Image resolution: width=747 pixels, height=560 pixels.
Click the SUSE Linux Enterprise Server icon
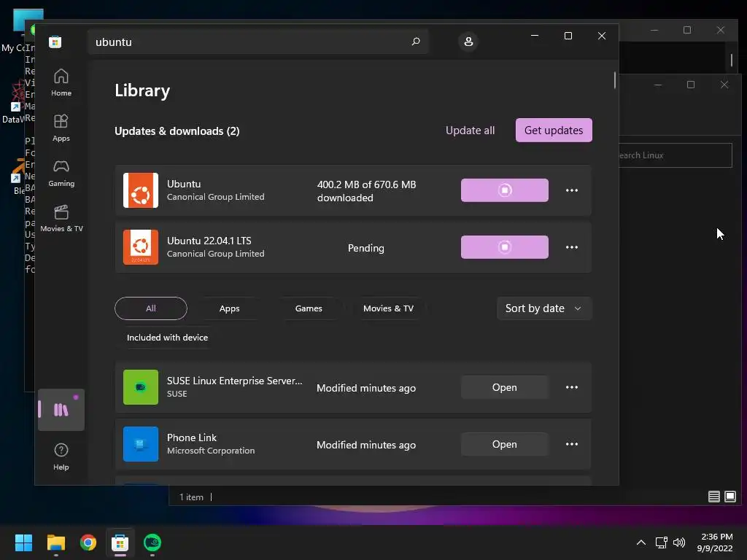pos(141,387)
